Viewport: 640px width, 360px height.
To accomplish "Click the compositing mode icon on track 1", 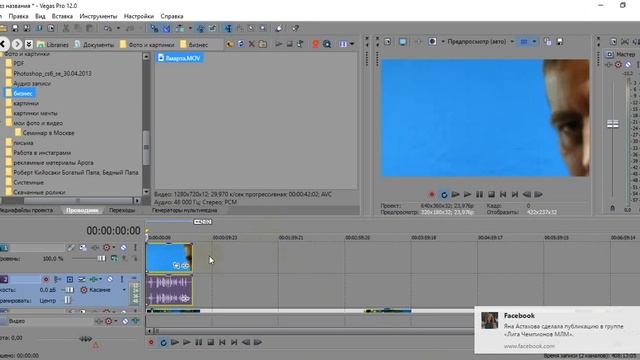I will coord(114,258).
